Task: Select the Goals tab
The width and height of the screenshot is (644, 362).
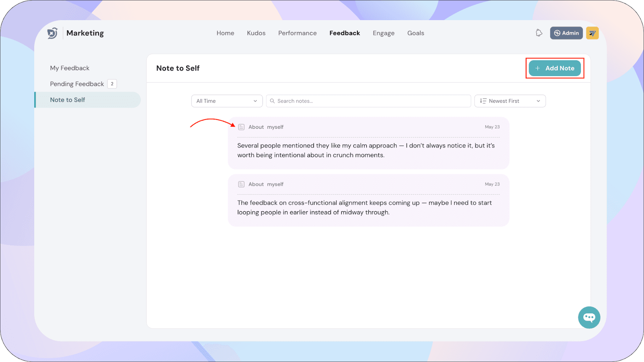Action: coord(415,33)
